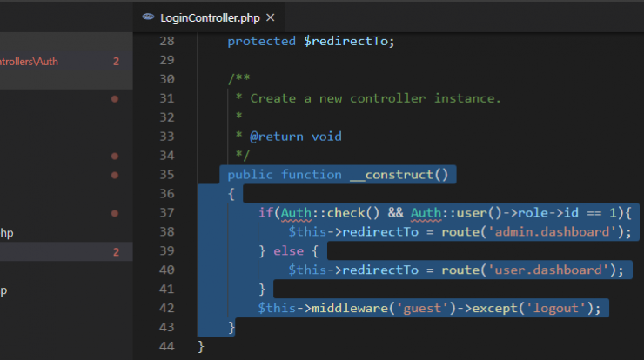Click line number 35 in the gutter
Viewport: 644px width, 360px height.
(167, 175)
